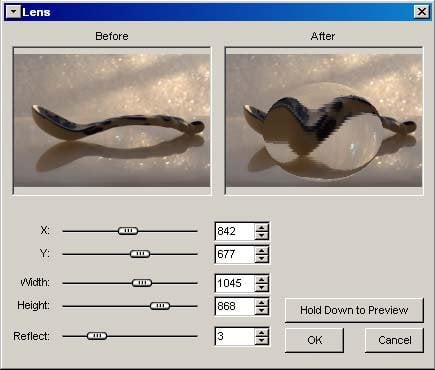Focus the Reflect value field showing 3
Screen dimensions: 435x370
pyautogui.click(x=235, y=336)
